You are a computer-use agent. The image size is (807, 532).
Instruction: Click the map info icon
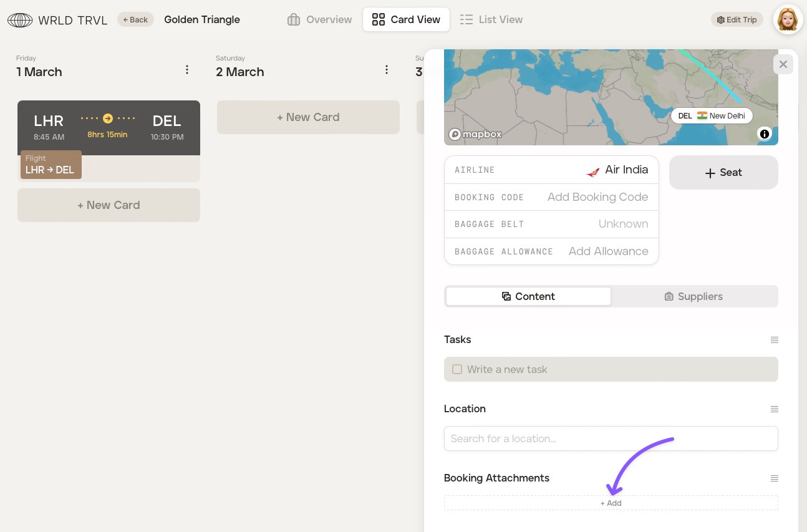(x=765, y=133)
